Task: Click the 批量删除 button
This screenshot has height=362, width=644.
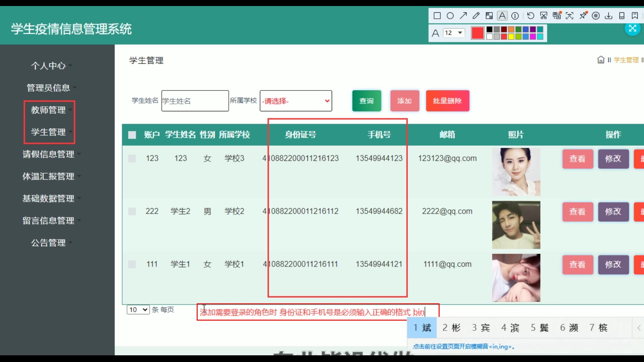Action: (447, 101)
